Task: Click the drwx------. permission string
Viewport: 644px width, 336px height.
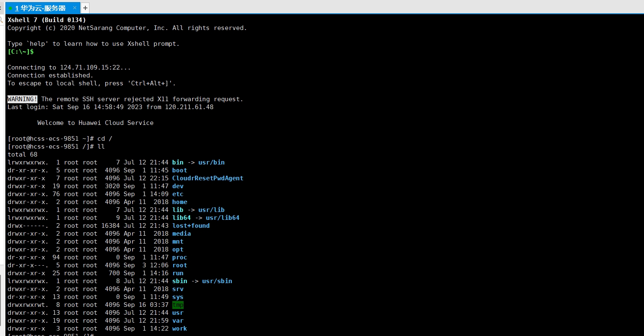Action: [x=28, y=226]
